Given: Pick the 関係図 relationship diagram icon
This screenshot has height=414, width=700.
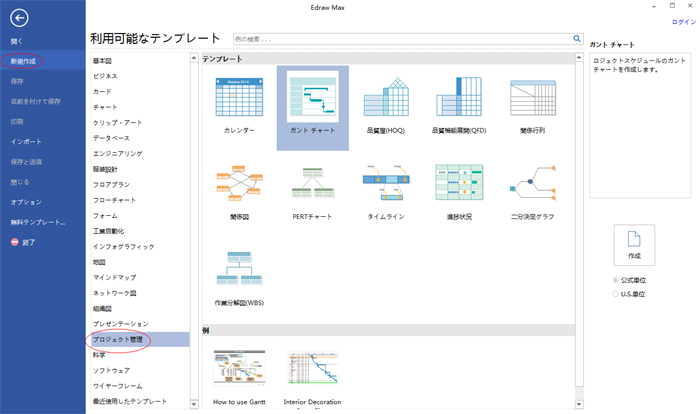Looking at the screenshot, I should pyautogui.click(x=239, y=182).
